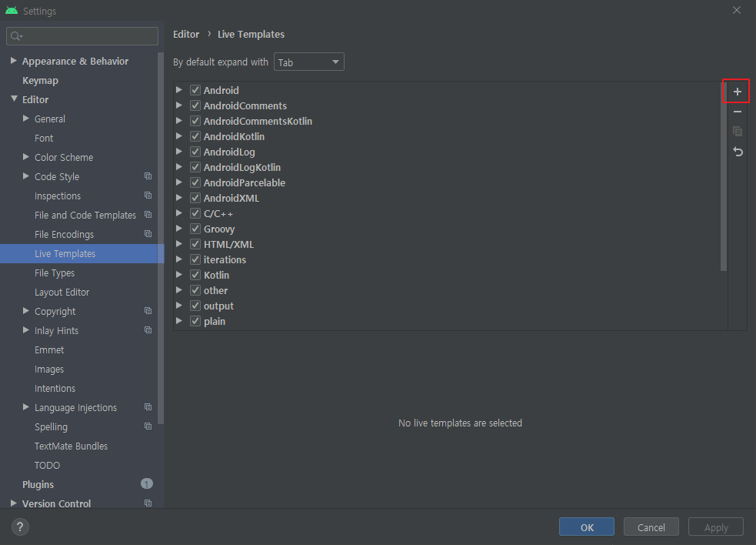Toggle the AndroidComments group checkbox

point(195,105)
